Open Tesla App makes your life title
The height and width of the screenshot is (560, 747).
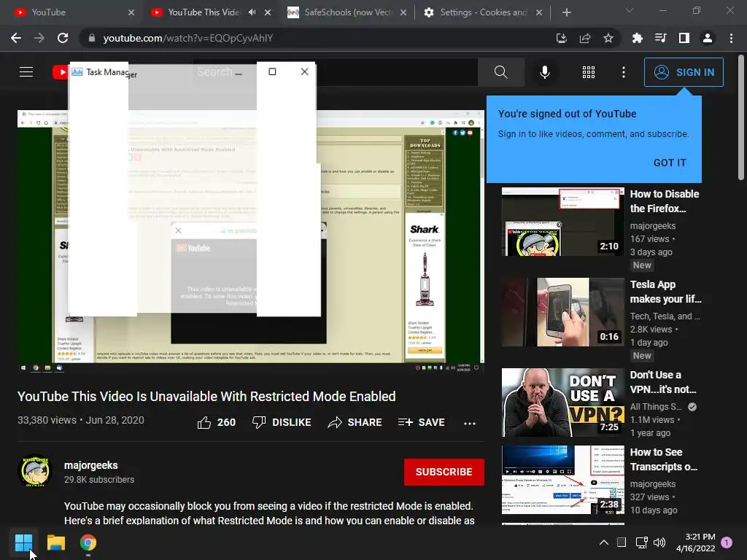[665, 292]
